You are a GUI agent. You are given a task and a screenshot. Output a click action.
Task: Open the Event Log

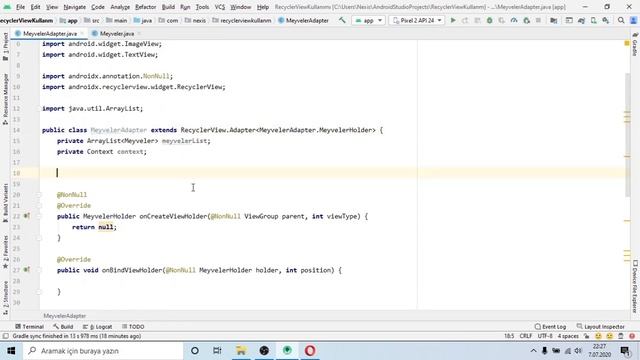pos(550,327)
